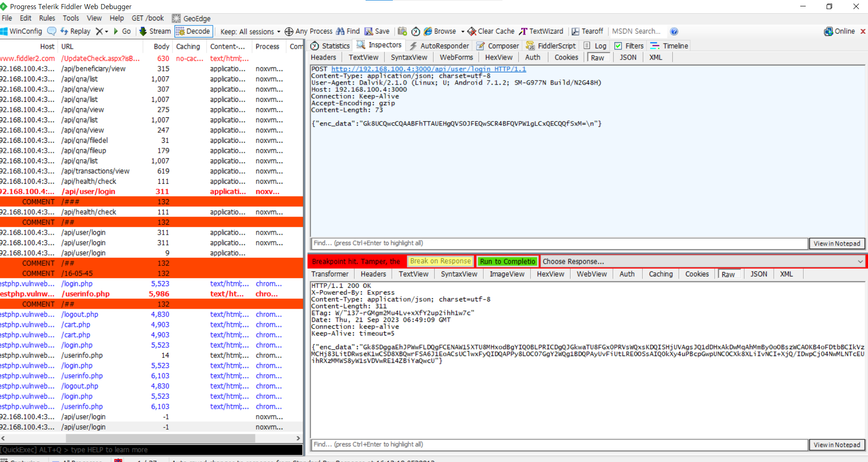The image size is (868, 462).
Task: Click Break on Response button
Action: (x=441, y=261)
